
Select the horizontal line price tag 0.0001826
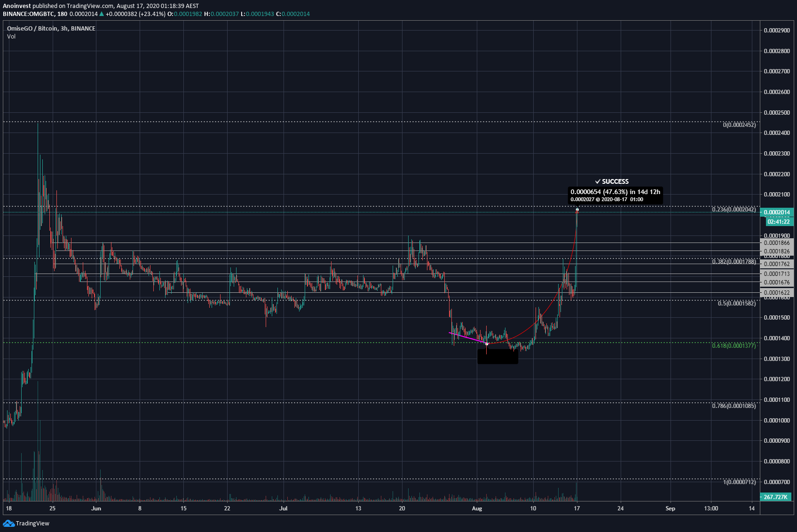(x=777, y=251)
